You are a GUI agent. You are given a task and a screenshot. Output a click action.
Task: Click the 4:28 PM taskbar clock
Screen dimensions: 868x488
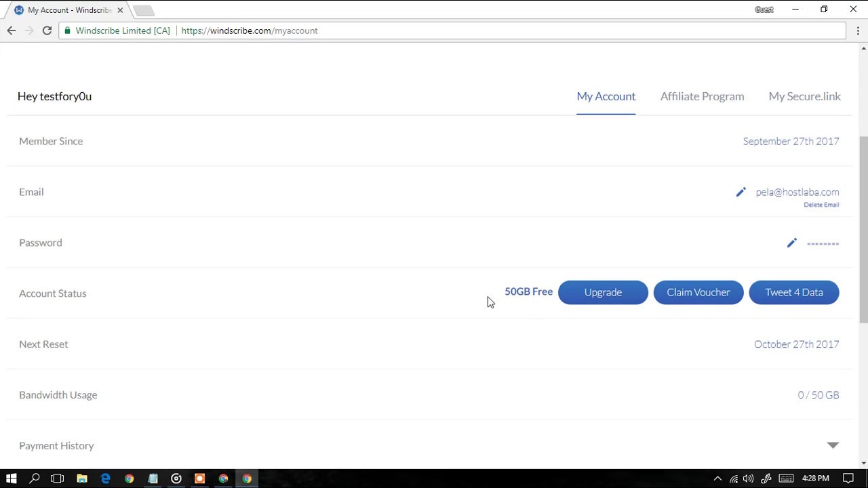tap(815, 479)
